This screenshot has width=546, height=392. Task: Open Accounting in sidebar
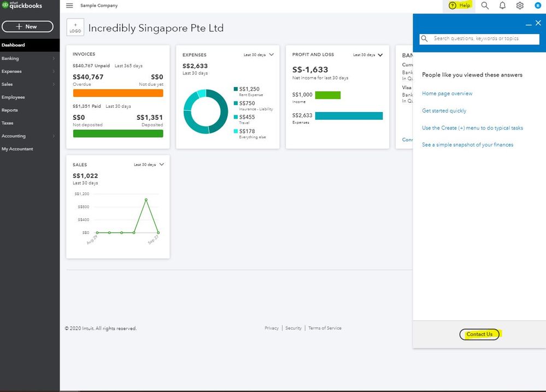click(x=30, y=136)
